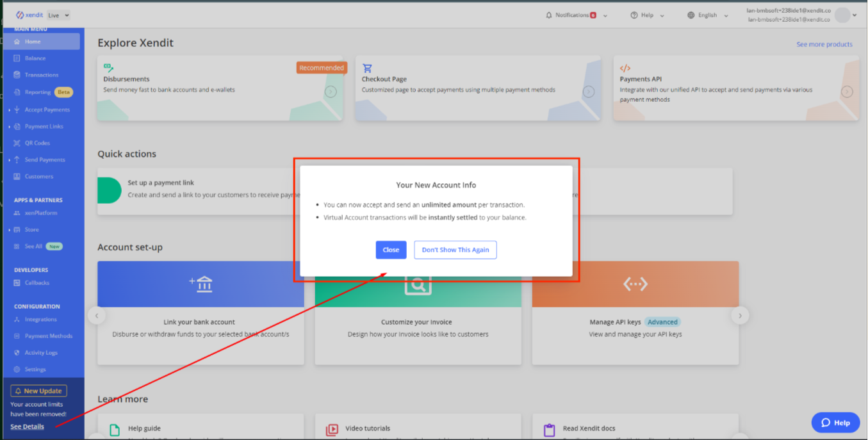Screen dimensions: 868x440
Task: Click the Video tutorials play icon
Action: point(332,430)
